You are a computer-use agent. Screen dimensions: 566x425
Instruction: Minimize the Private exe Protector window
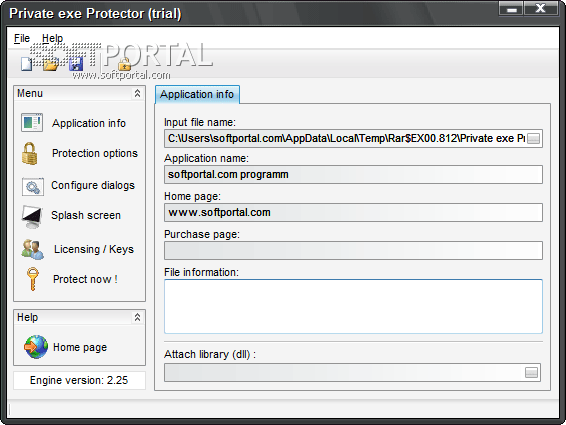[511, 8]
